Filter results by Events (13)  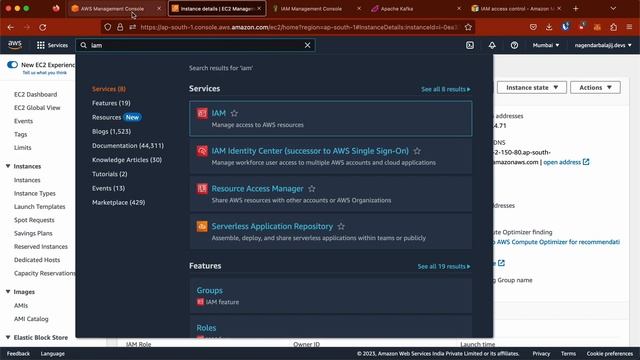pos(108,188)
